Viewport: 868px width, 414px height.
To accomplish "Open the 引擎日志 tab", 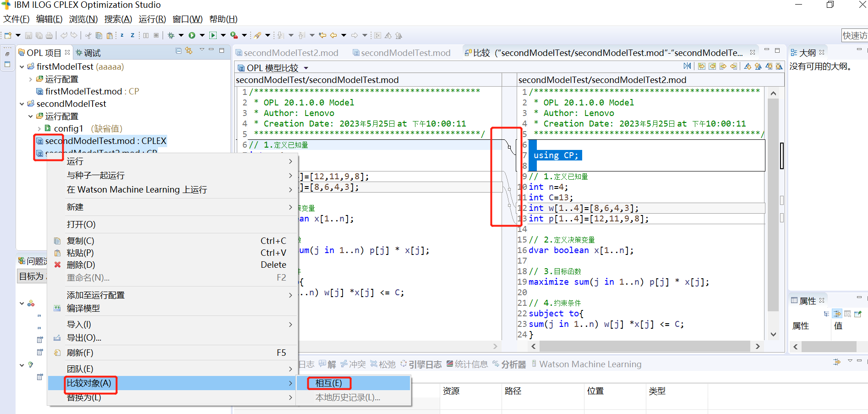I will pos(421,364).
